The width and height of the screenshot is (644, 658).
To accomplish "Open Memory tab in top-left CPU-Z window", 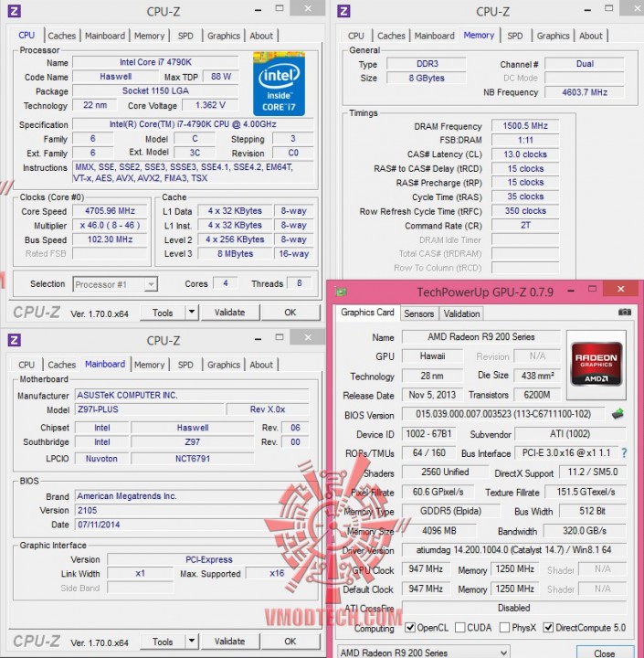I will click(x=150, y=36).
